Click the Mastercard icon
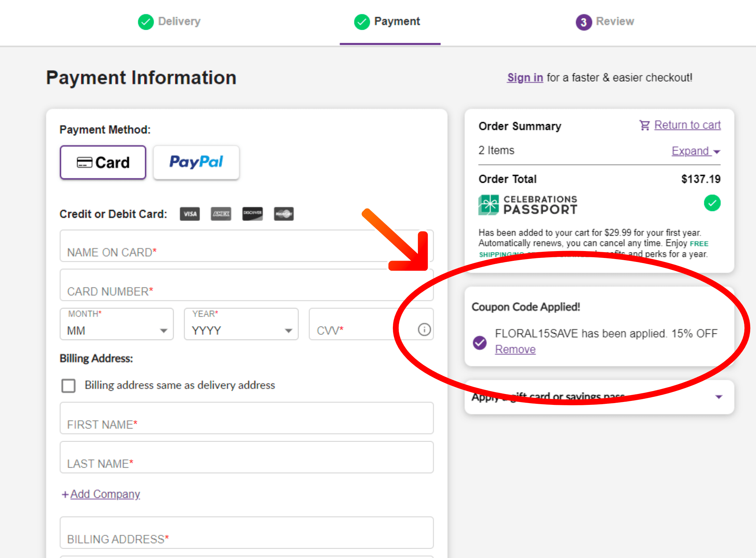The height and width of the screenshot is (558, 756). [284, 214]
